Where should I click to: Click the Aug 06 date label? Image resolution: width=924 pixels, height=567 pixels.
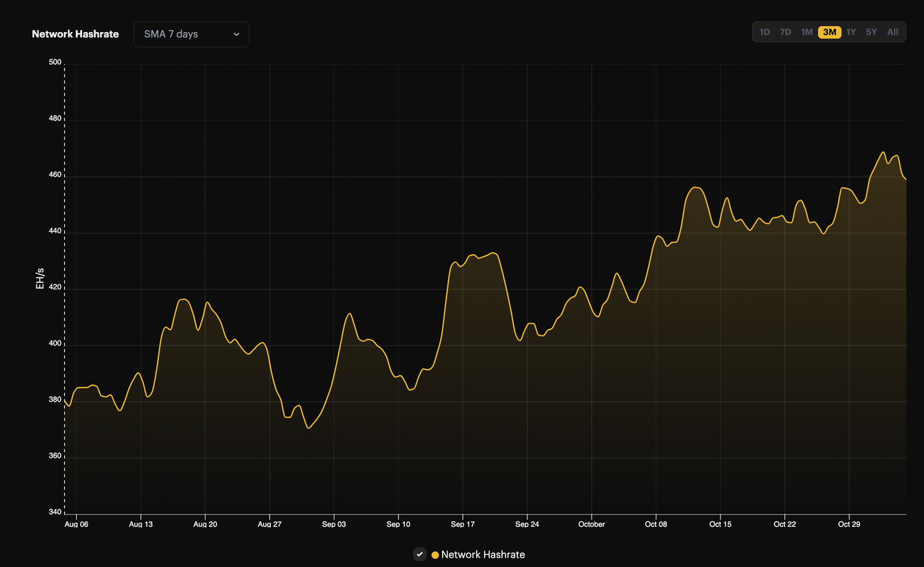[76, 524]
